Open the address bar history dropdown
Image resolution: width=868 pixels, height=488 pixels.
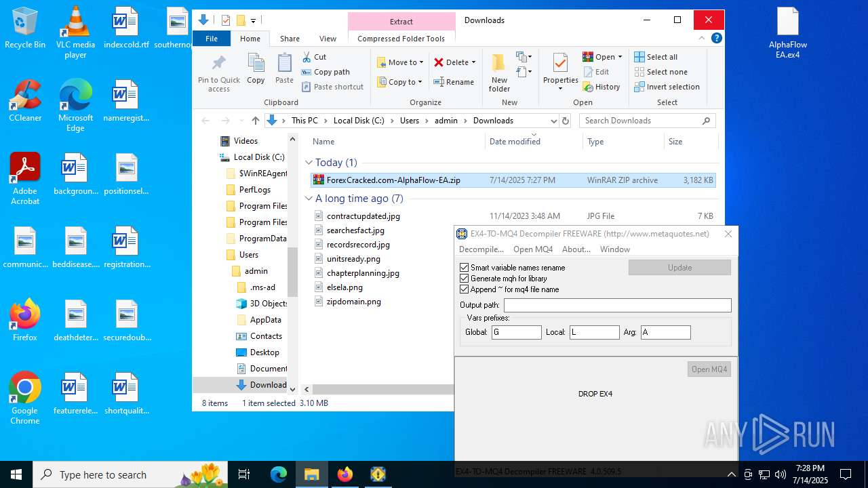[553, 121]
